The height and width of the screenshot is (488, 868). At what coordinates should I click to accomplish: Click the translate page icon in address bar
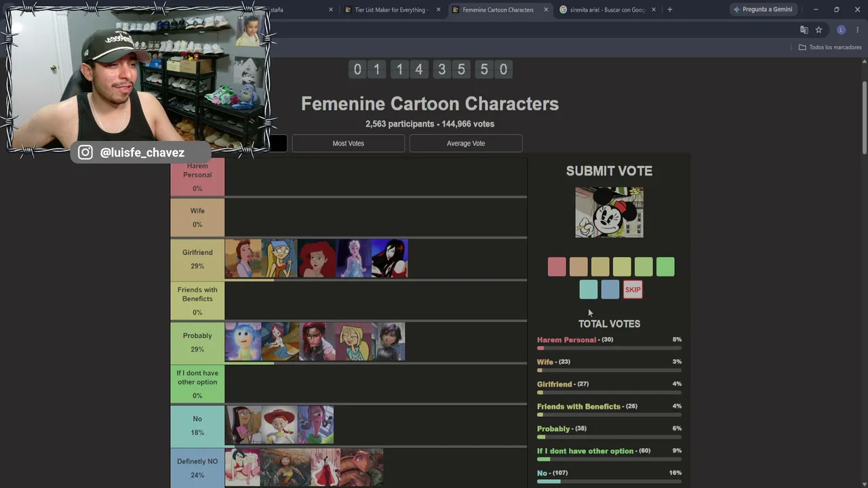(804, 30)
